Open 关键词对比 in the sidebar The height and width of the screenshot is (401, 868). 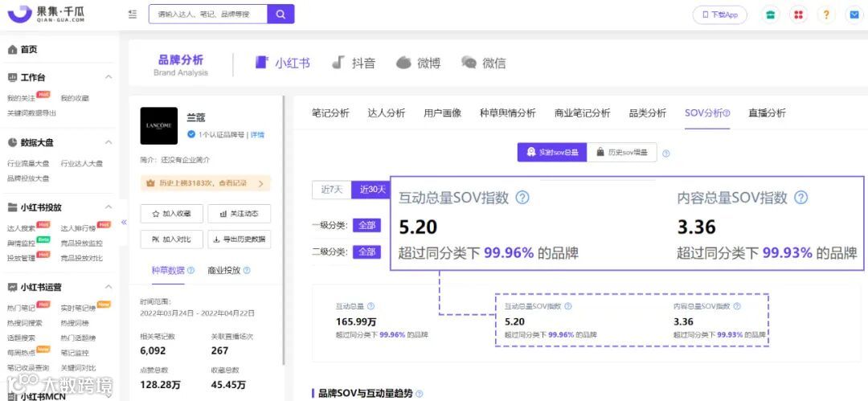pos(78,368)
